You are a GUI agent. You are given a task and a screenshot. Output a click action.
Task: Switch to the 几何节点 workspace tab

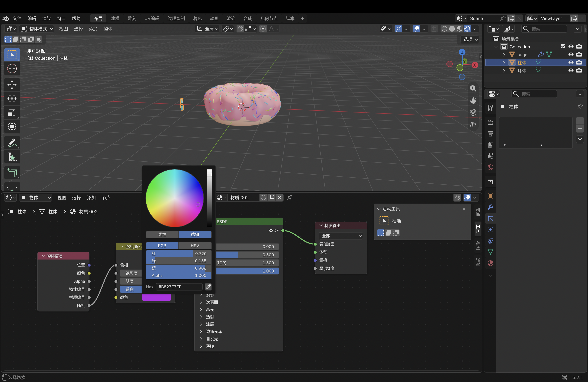coord(269,19)
